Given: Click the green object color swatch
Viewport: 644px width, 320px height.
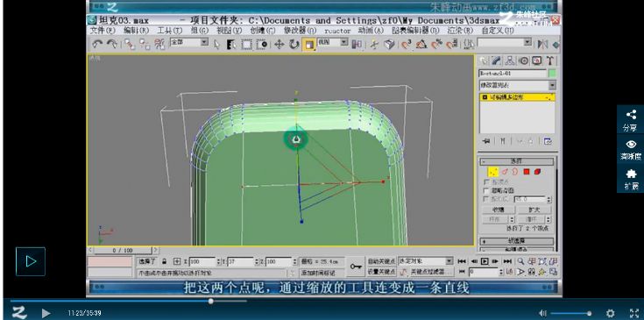Looking at the screenshot, I should pos(552,74).
